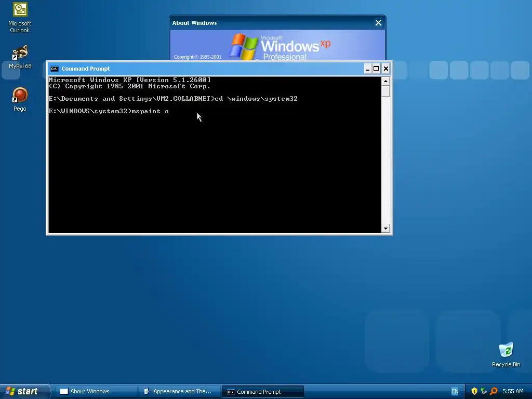Click the security shield tray icon
Viewport: 532px width, 399px height.
point(474,391)
